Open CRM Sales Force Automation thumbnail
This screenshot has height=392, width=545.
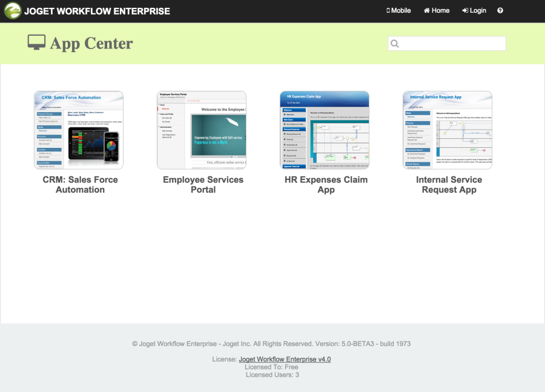[79, 130]
